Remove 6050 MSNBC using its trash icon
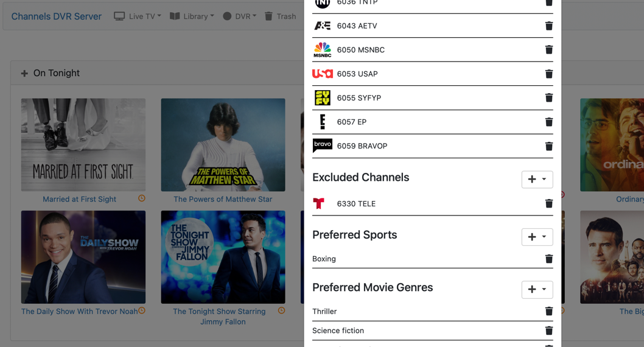 (x=548, y=50)
